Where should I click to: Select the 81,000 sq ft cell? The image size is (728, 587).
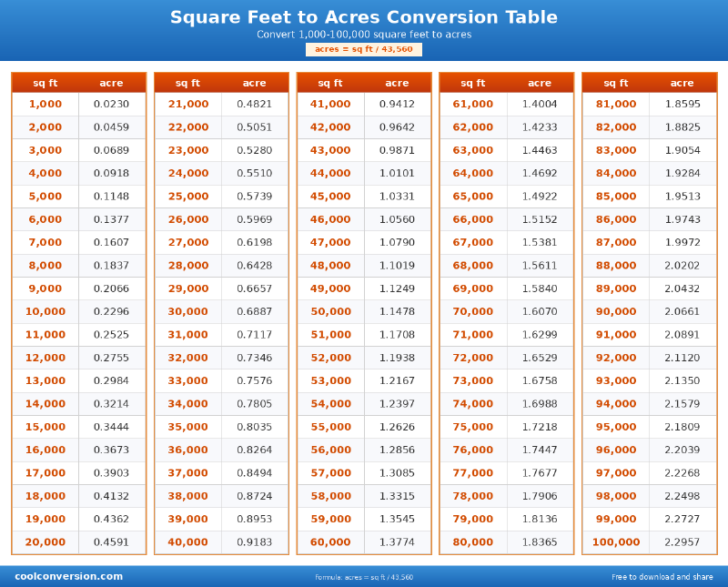(x=616, y=104)
